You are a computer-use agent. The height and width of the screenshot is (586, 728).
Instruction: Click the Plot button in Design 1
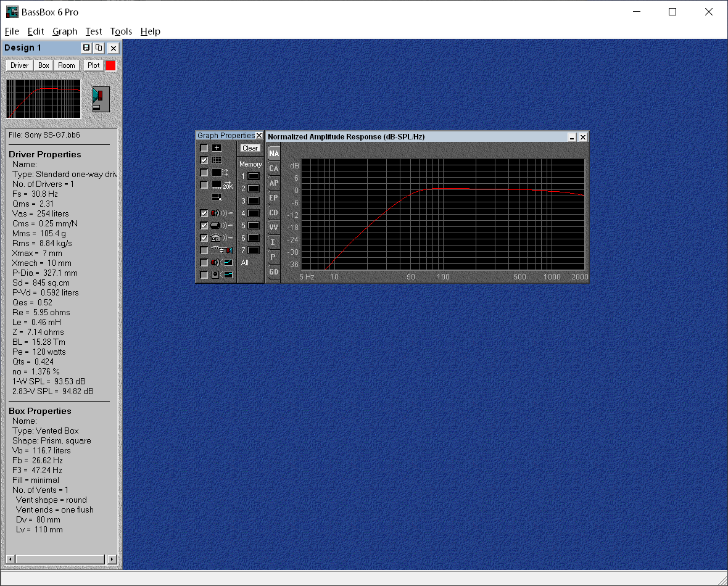pyautogui.click(x=93, y=65)
